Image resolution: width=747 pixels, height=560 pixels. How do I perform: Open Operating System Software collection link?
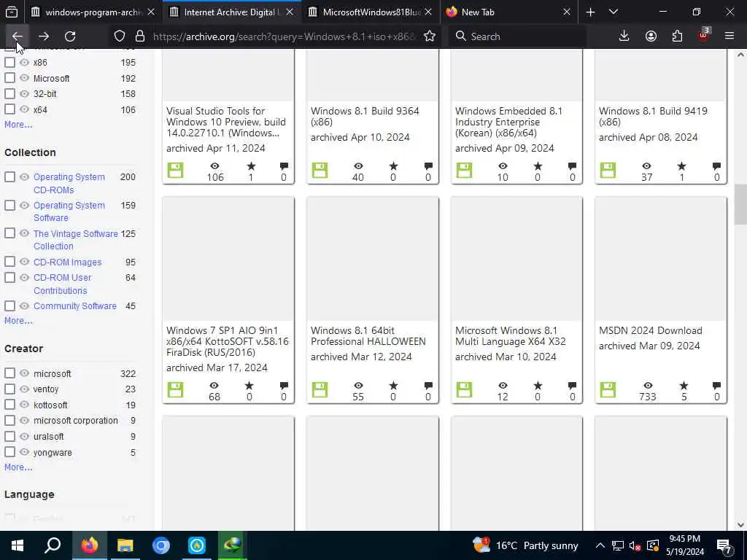pos(69,211)
